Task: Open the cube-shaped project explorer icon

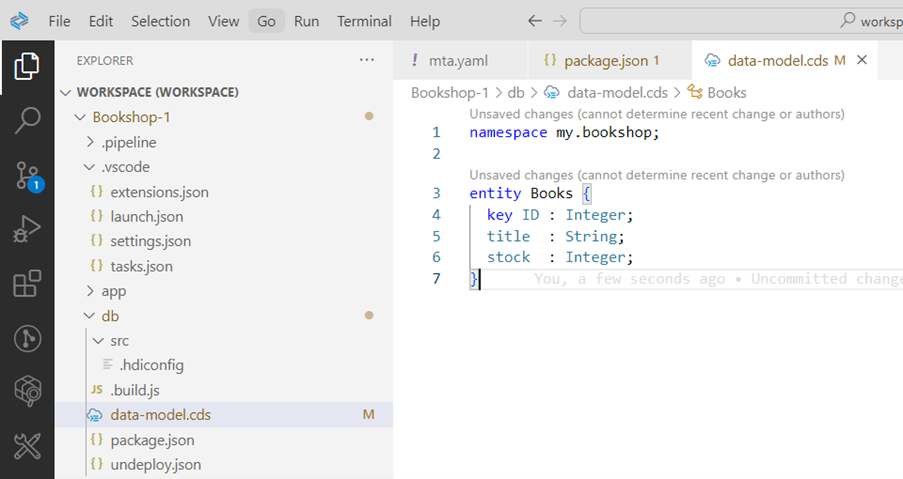Action: [27, 391]
